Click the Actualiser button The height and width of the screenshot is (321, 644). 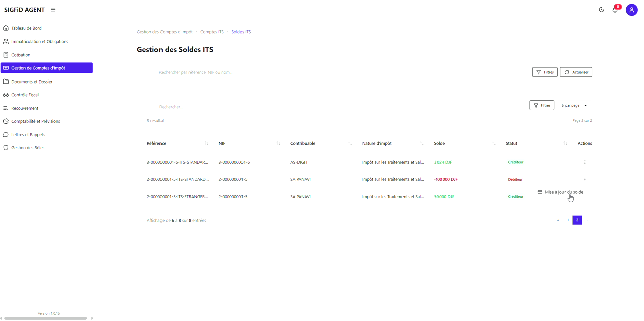point(576,72)
